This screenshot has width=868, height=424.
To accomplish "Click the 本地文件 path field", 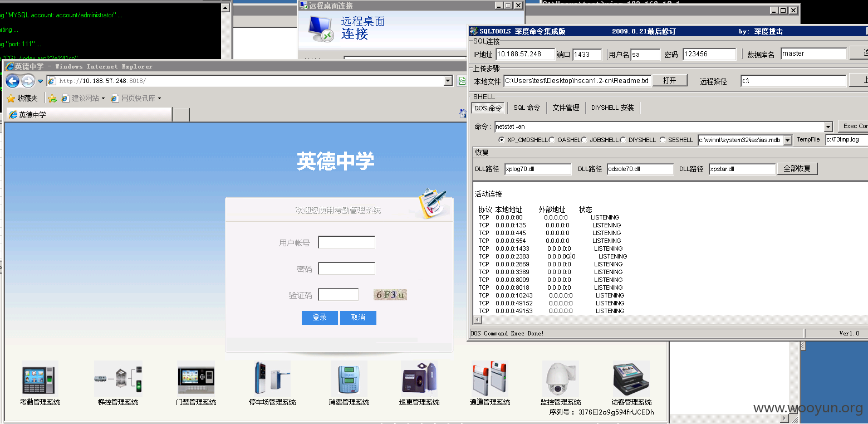I will click(577, 81).
